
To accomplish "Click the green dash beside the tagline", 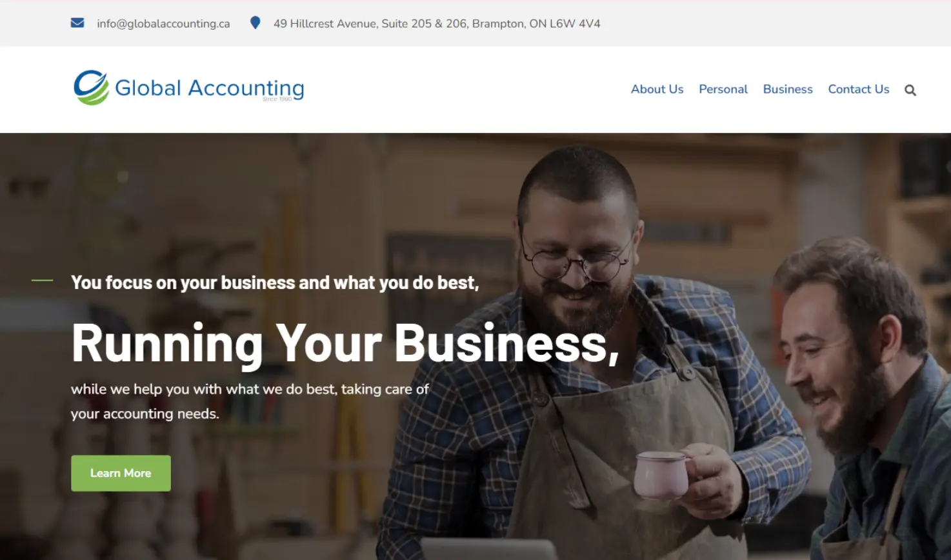I will click(43, 280).
